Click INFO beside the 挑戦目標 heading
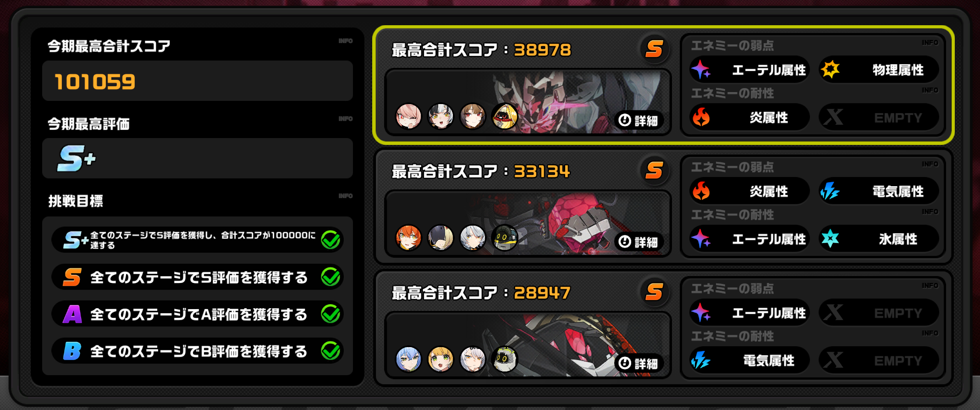 [x=346, y=196]
